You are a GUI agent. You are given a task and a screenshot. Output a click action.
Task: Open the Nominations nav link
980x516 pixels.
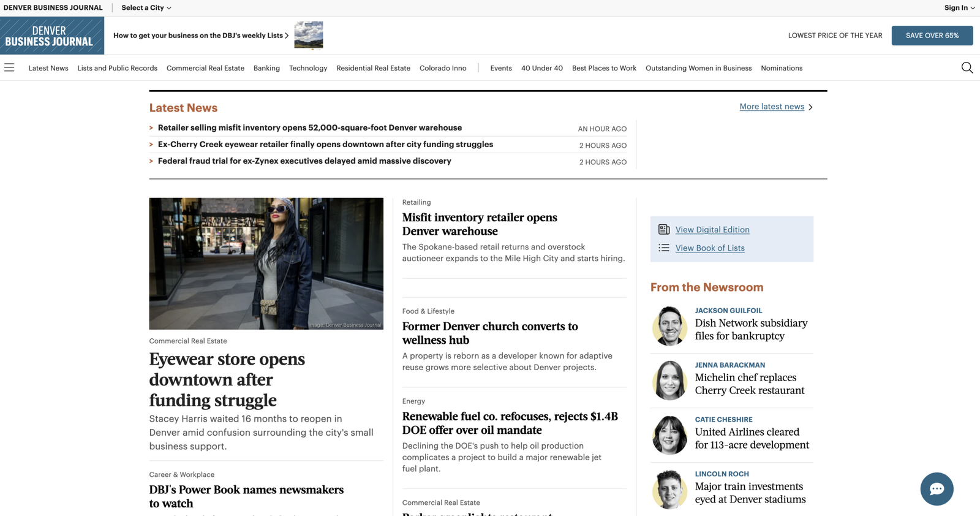click(782, 68)
